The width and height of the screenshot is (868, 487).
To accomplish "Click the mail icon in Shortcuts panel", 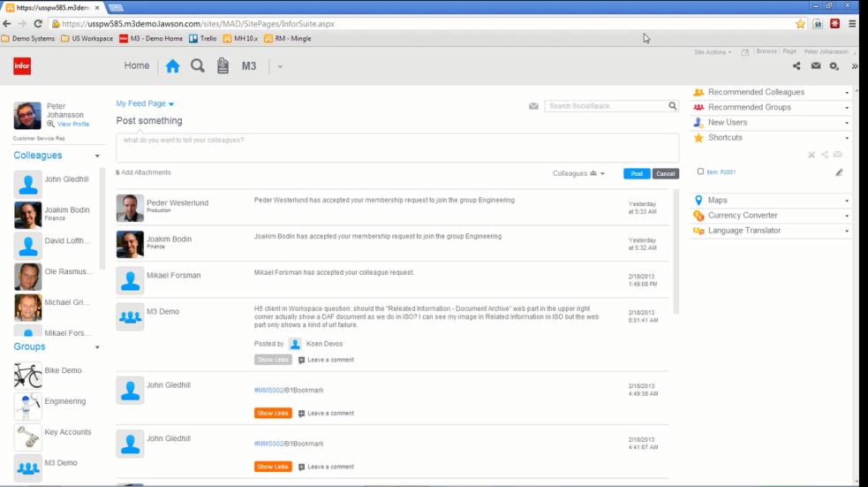I will [x=838, y=155].
